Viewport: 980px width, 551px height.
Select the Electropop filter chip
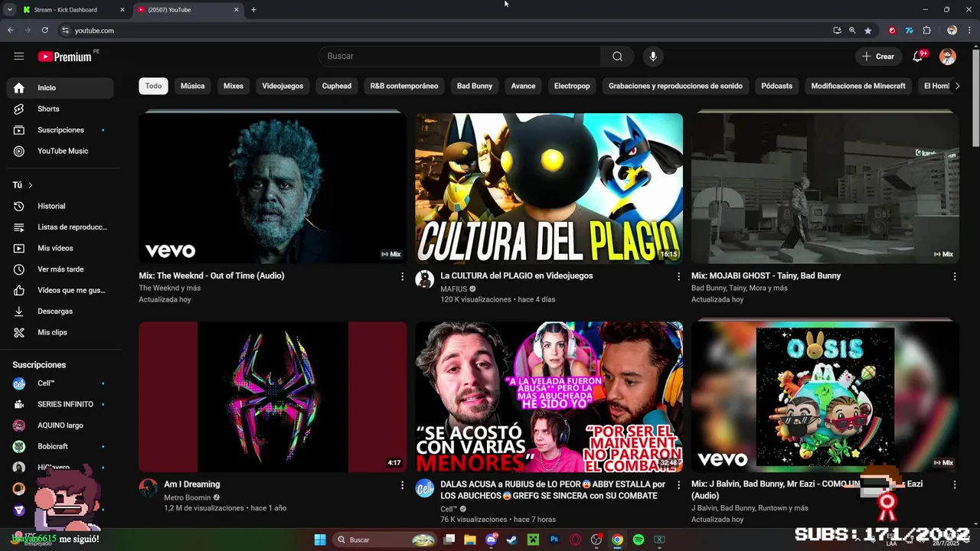(572, 86)
